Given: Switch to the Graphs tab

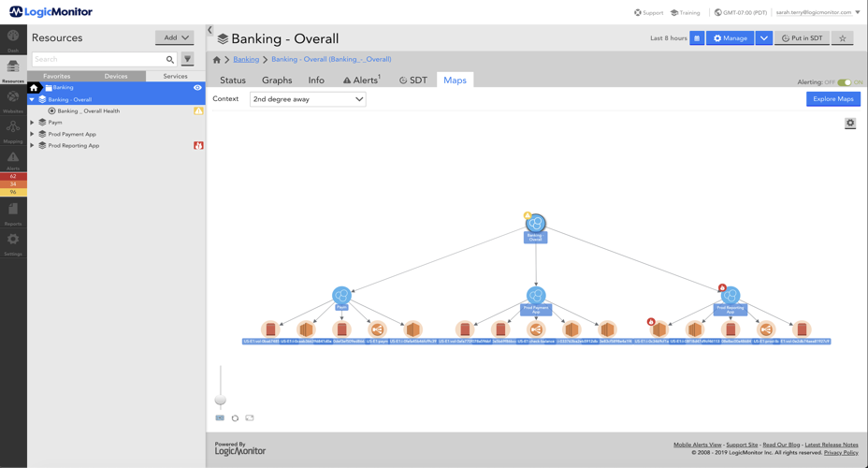Looking at the screenshot, I should click(x=277, y=80).
